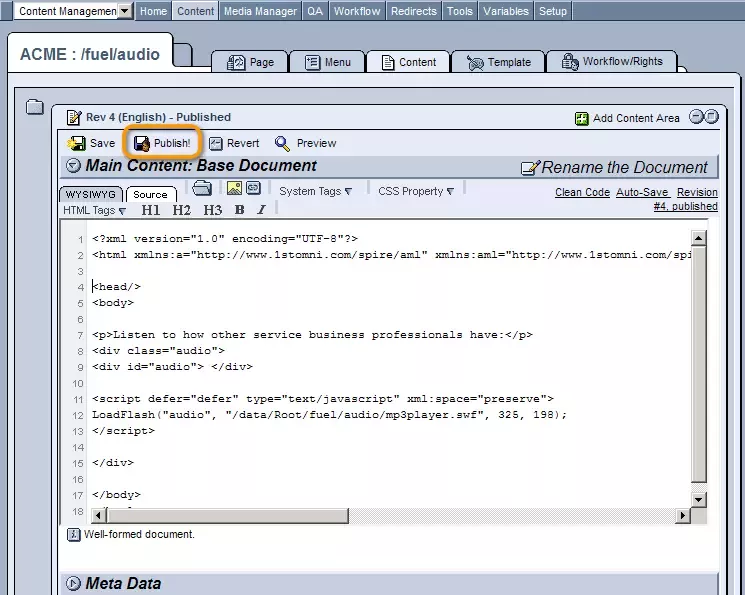Open the Redirects menu
Image resolution: width=745 pixels, height=595 pixels.
414,11
